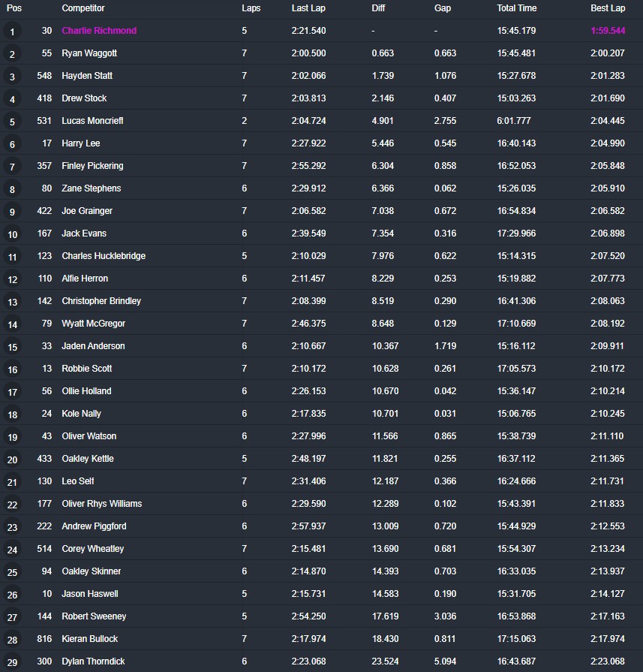
Task: Select position badge 15 next to Jaden Anderson
Action: tap(12, 347)
